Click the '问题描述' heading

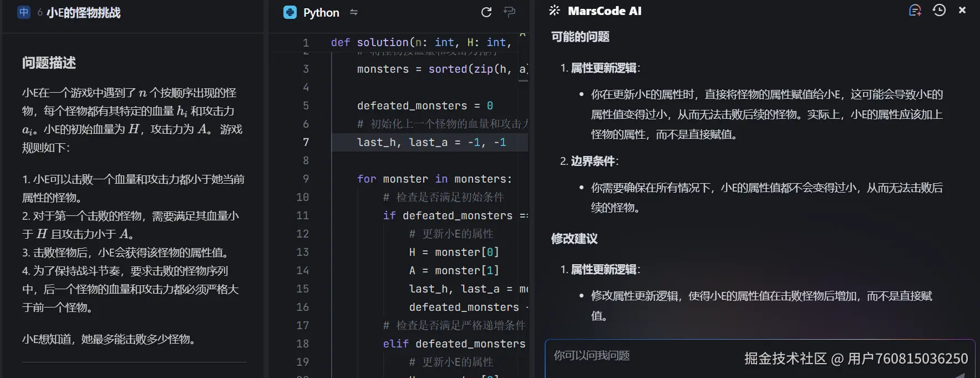pos(49,63)
